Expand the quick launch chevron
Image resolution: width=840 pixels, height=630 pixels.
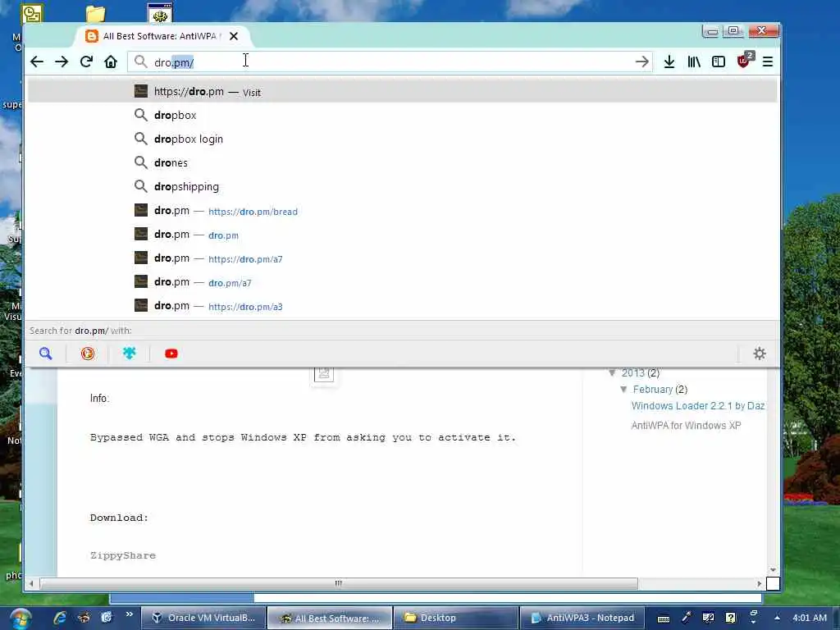[129, 614]
